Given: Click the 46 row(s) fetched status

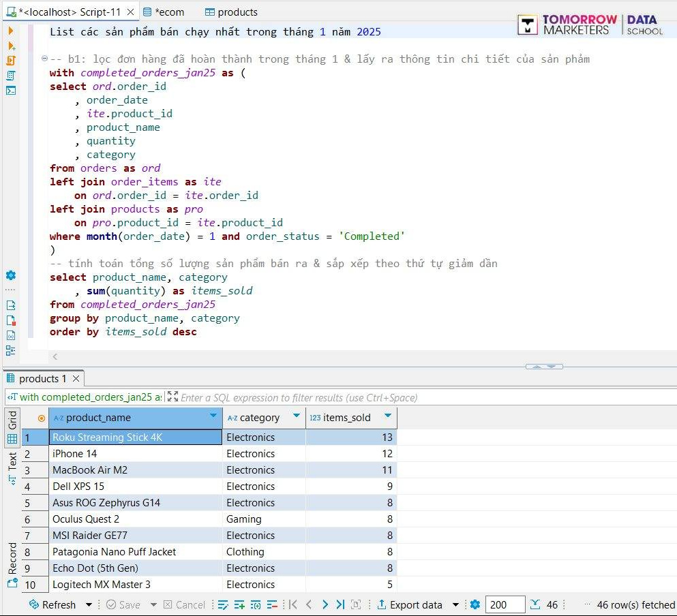Looking at the screenshot, I should (x=635, y=605).
